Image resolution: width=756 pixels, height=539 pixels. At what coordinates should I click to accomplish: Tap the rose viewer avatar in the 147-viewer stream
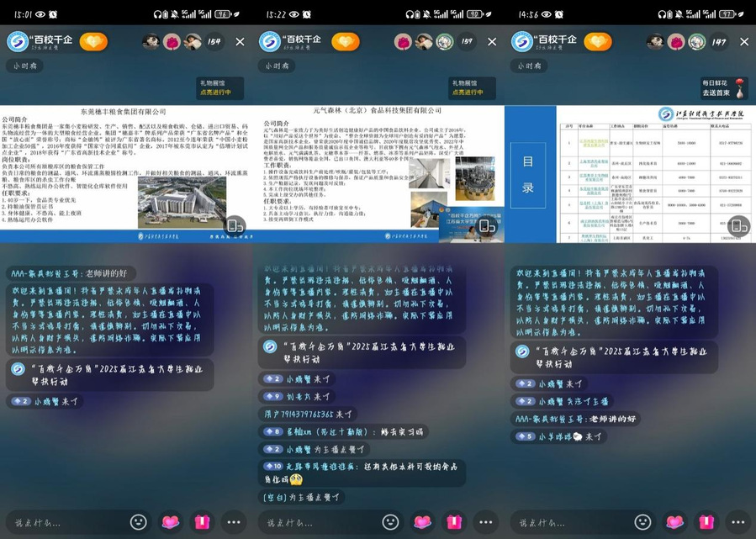[x=676, y=42]
